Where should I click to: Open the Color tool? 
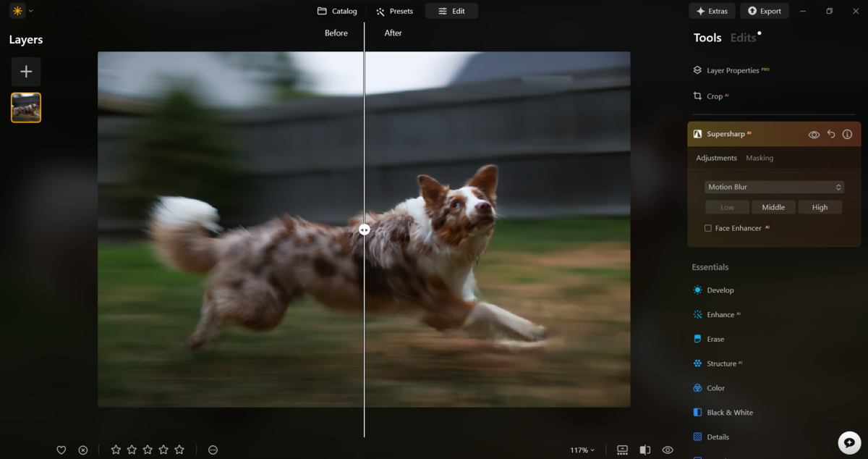(708, 388)
